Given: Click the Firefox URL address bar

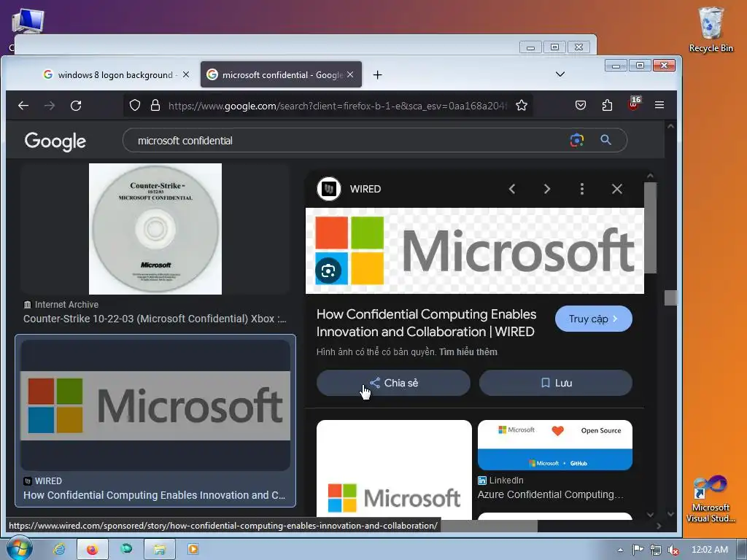Looking at the screenshot, I should 337,105.
